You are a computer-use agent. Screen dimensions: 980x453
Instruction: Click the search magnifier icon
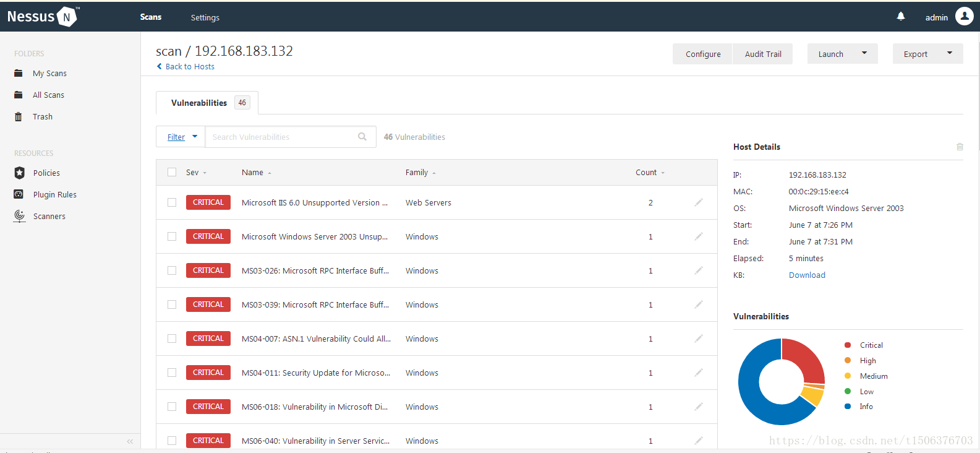[362, 137]
